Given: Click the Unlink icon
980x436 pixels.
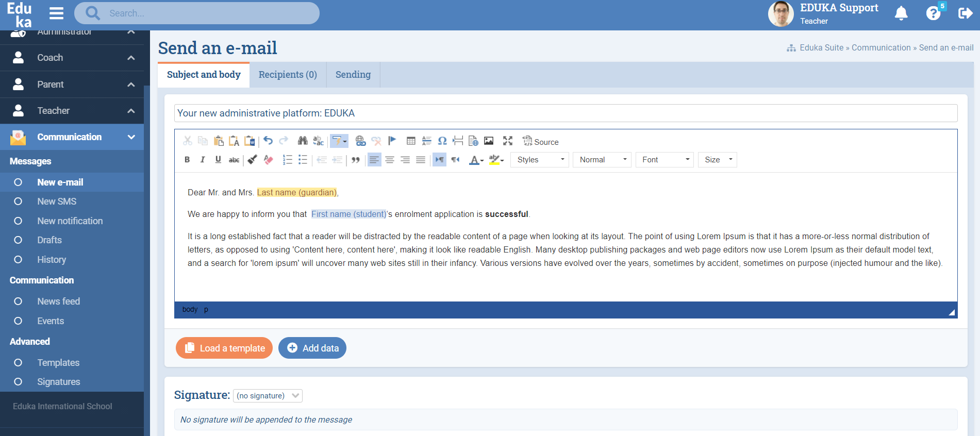Looking at the screenshot, I should pos(376,141).
